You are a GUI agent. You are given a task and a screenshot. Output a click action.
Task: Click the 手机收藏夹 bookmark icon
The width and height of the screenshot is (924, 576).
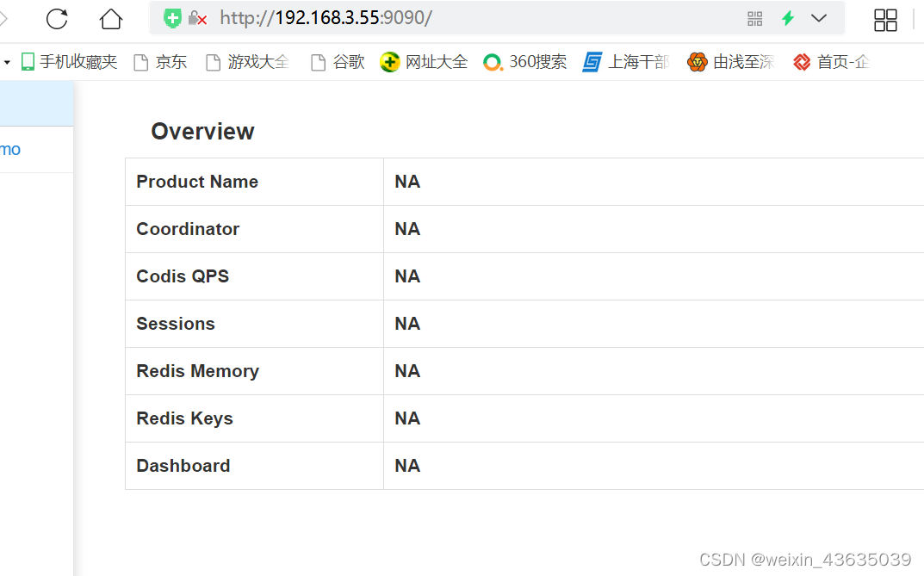(27, 61)
